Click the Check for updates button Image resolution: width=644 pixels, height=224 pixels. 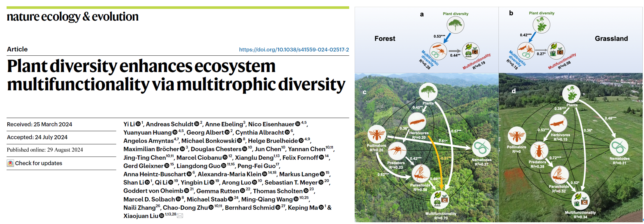click(34, 163)
